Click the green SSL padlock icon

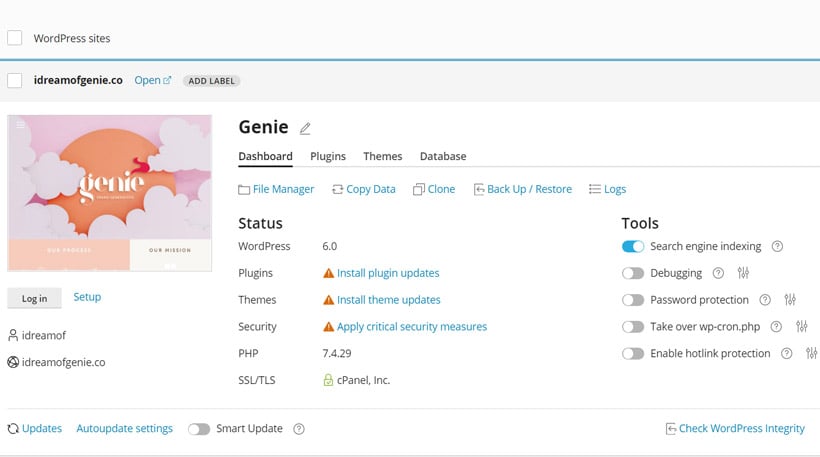coord(328,380)
